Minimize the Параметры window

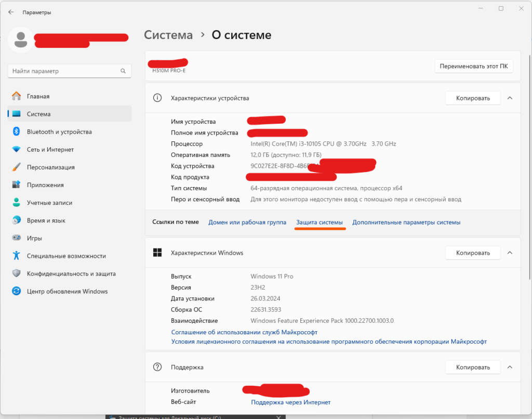coord(481,8)
